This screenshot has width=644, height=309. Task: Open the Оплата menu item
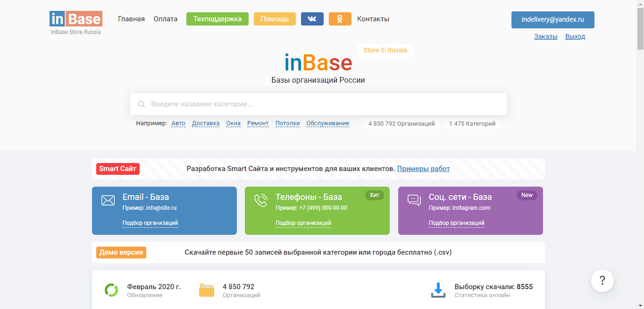(x=166, y=19)
